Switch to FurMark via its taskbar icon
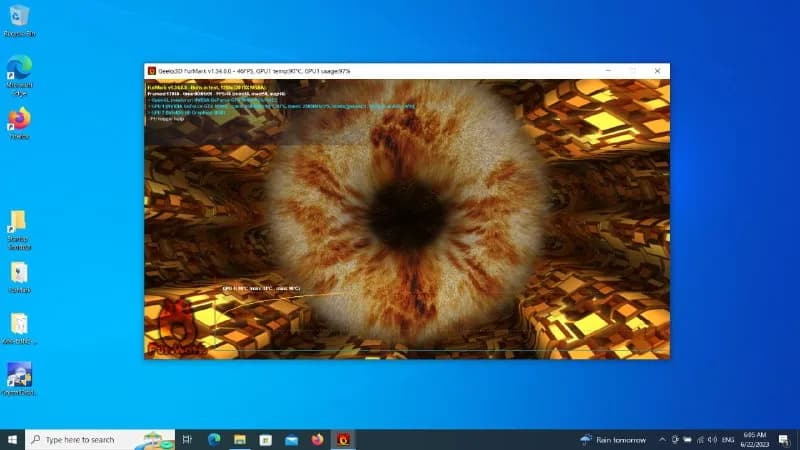 point(343,440)
